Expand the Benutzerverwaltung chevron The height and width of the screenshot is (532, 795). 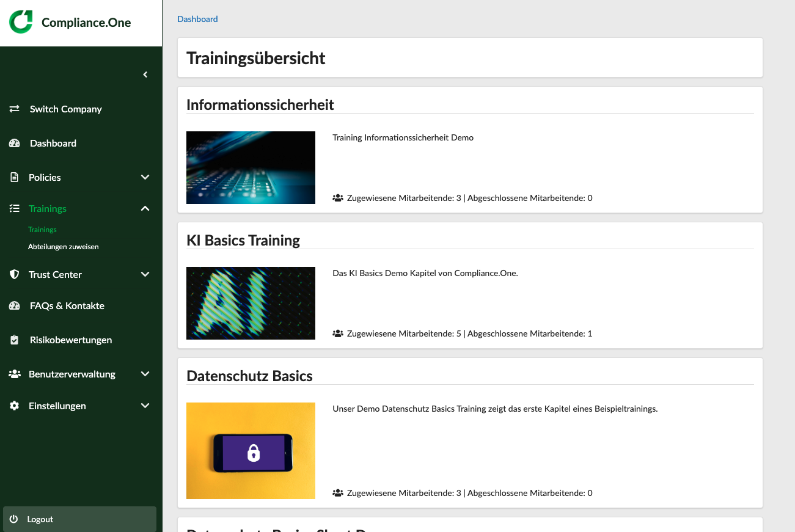tap(145, 374)
